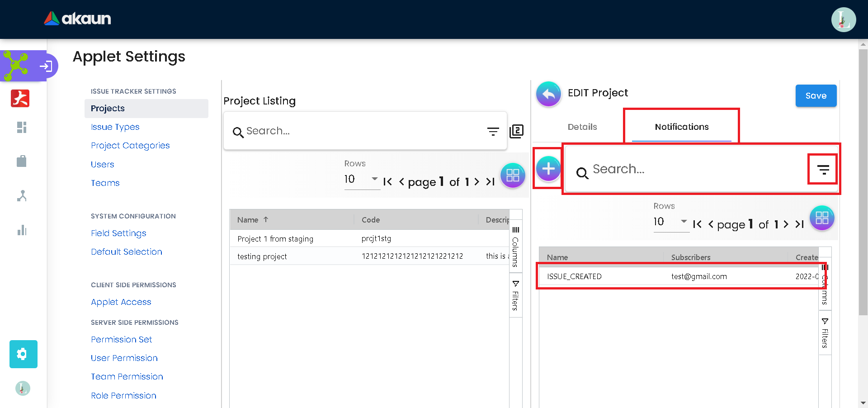Click the multi-select pages icon in Project Listing
868x408 pixels.
(x=517, y=131)
